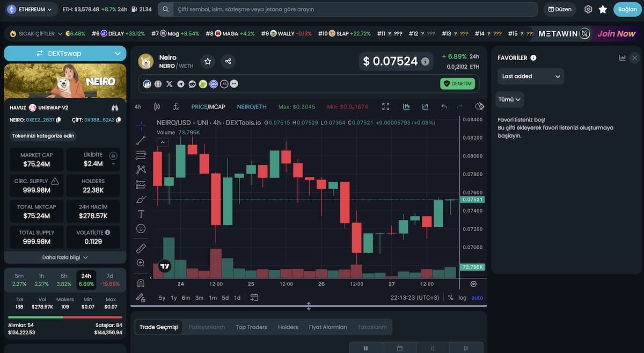Expand Daha fazla bilgi section
The image size is (644, 353).
click(x=65, y=257)
